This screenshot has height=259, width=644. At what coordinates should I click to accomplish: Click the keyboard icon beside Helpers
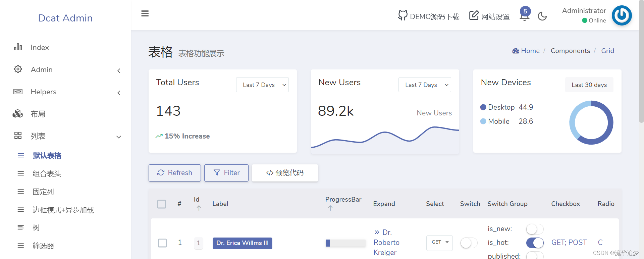pos(18,92)
